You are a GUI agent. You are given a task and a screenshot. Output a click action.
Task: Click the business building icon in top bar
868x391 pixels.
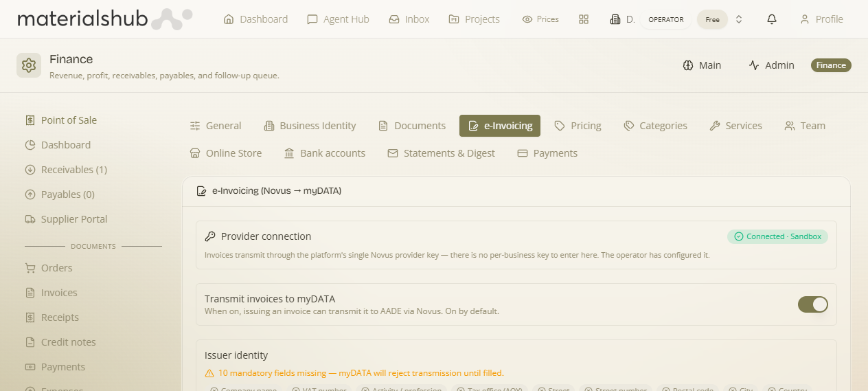point(615,19)
